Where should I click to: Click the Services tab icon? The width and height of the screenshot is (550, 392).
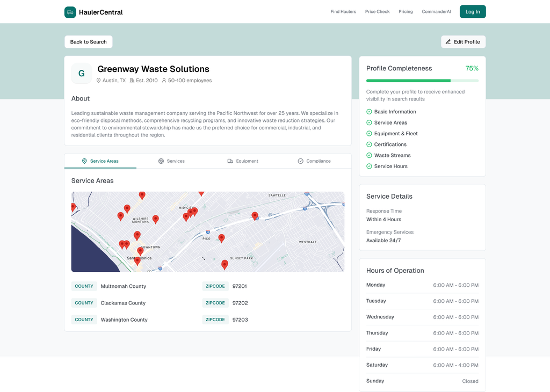point(161,161)
